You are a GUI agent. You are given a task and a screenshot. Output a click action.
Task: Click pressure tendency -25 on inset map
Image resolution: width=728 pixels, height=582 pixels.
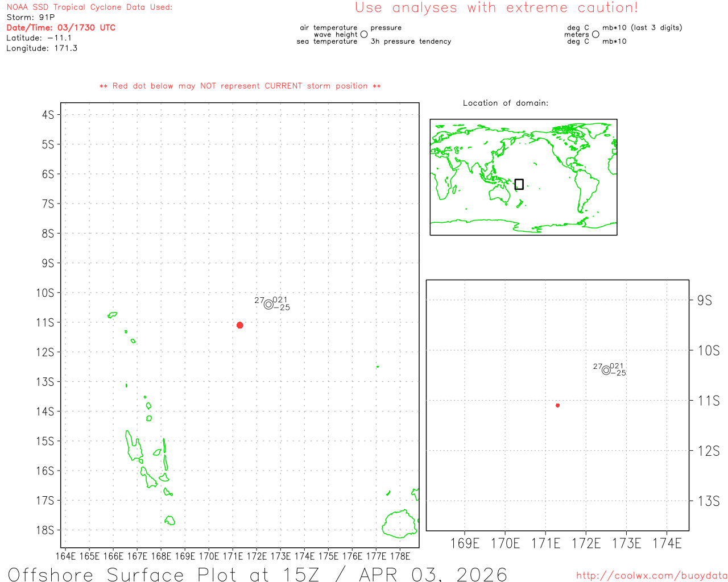pyautogui.click(x=618, y=373)
